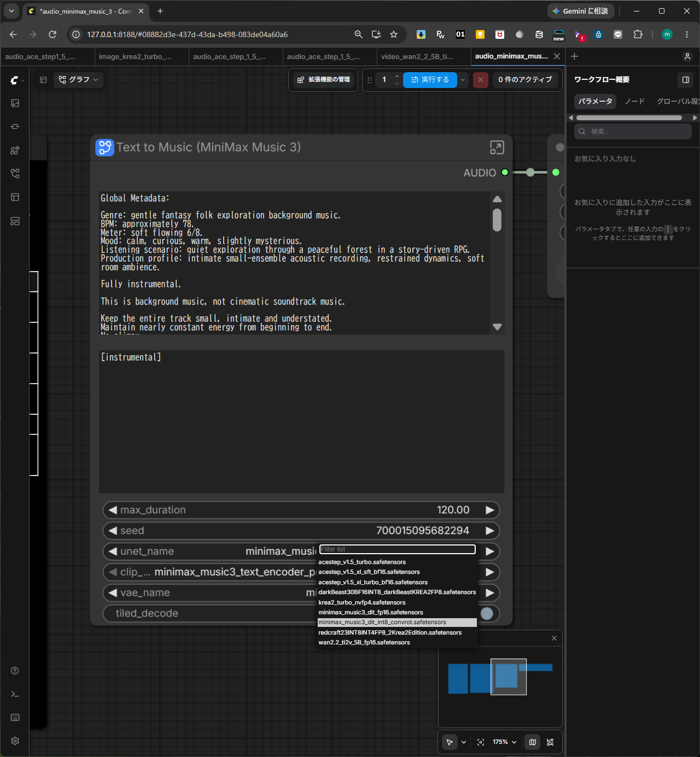Click the Gemini に相談 button
Screen dimensions: 700x757
point(581,11)
